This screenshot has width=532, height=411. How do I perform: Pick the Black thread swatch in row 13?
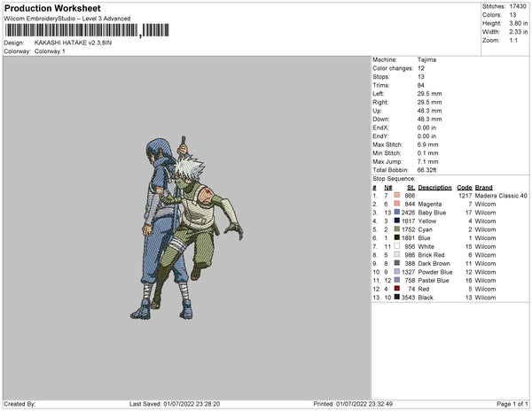[x=398, y=297]
